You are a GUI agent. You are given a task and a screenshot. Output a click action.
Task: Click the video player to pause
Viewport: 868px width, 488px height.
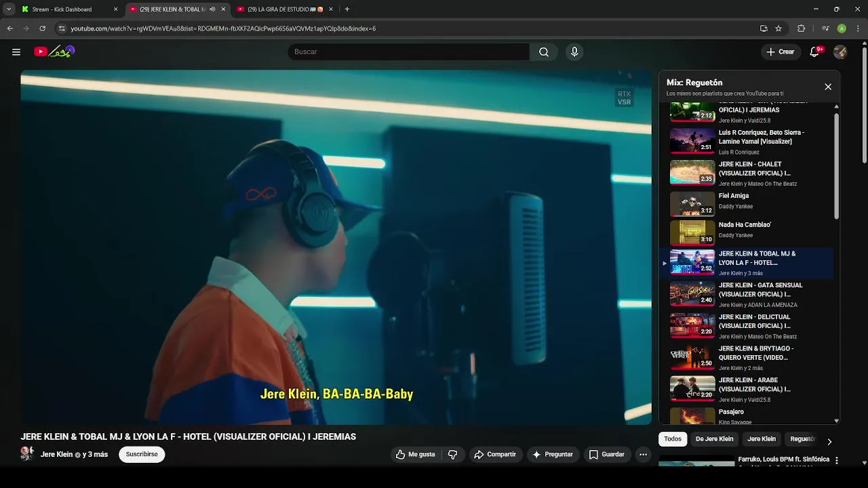[x=336, y=247]
